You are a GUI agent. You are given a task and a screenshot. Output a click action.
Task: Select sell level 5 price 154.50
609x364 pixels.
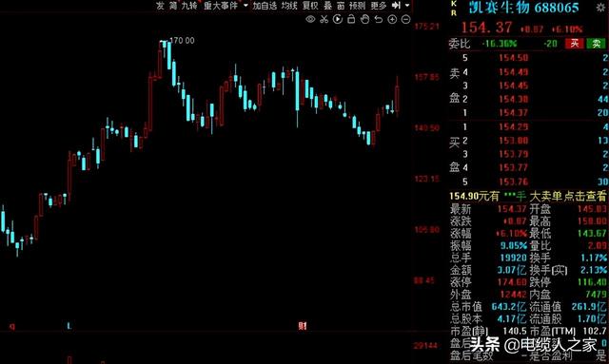pyautogui.click(x=513, y=58)
